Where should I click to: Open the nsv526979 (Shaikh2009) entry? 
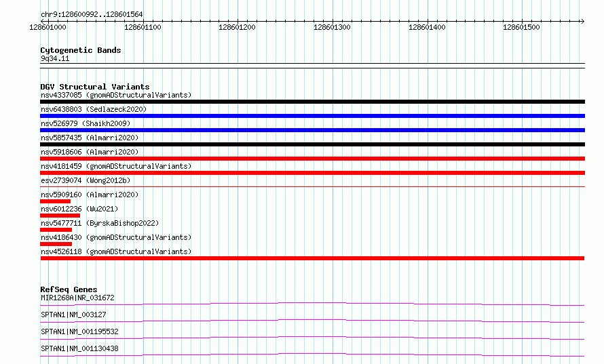[x=86, y=123]
